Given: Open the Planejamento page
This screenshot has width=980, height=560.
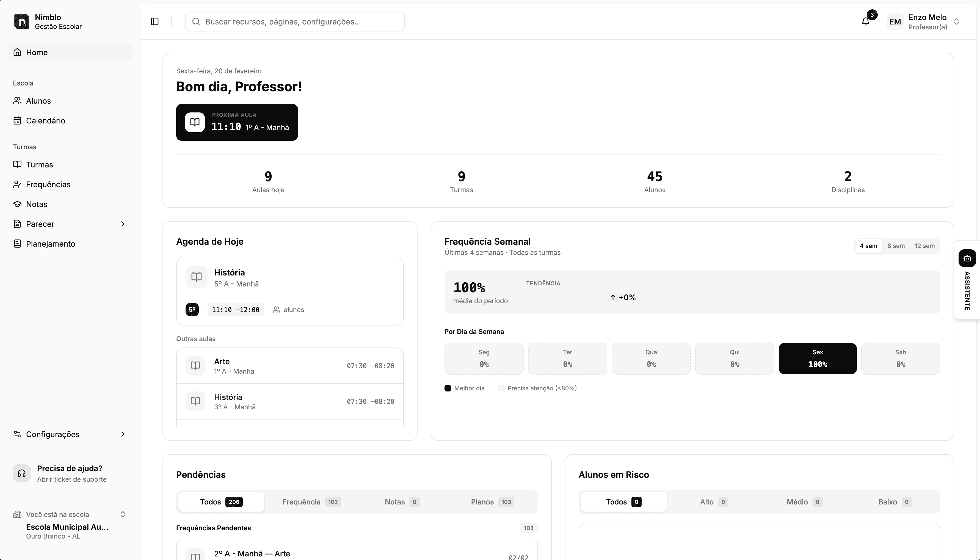Looking at the screenshot, I should point(51,244).
